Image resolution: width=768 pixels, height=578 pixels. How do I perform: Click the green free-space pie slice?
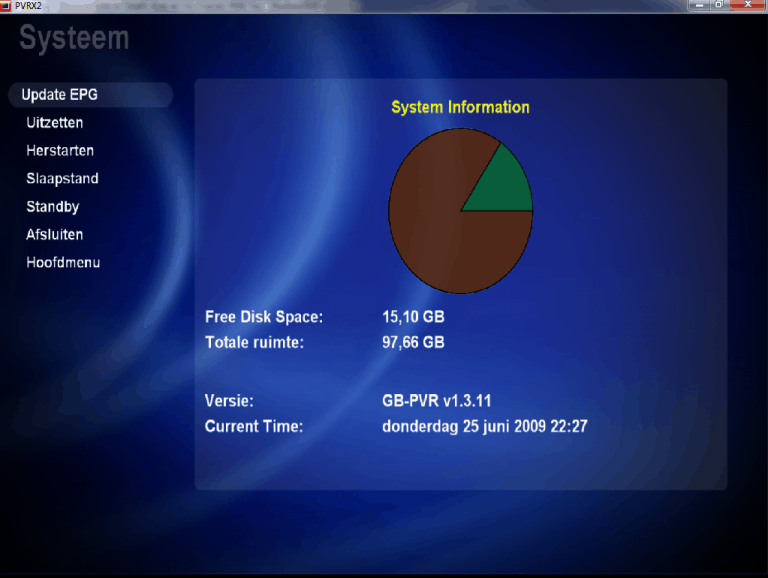[503, 186]
